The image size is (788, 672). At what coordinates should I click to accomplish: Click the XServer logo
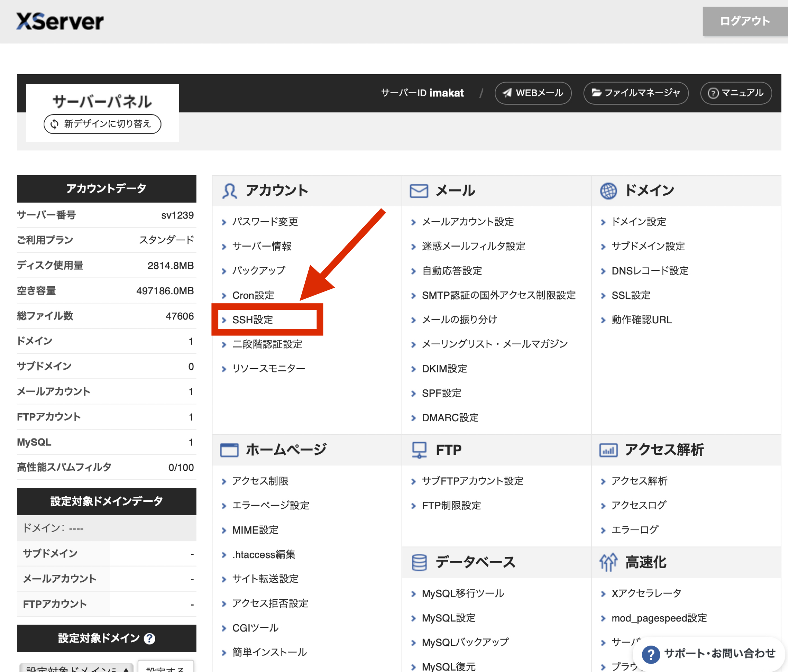point(60,21)
